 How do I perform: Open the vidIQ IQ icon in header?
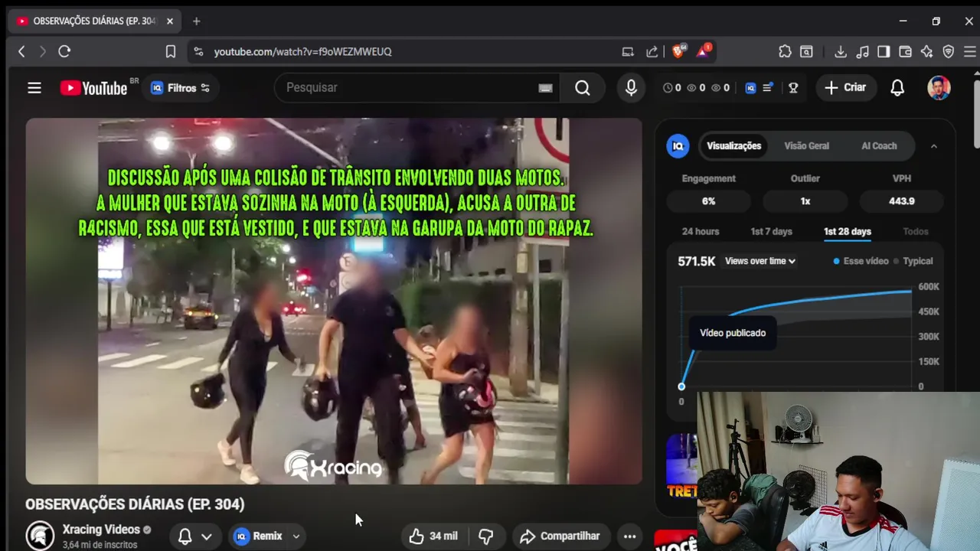click(750, 88)
